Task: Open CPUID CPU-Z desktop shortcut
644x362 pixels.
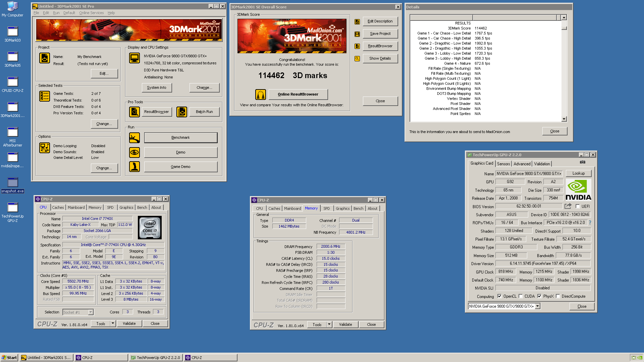Action: coord(12,84)
